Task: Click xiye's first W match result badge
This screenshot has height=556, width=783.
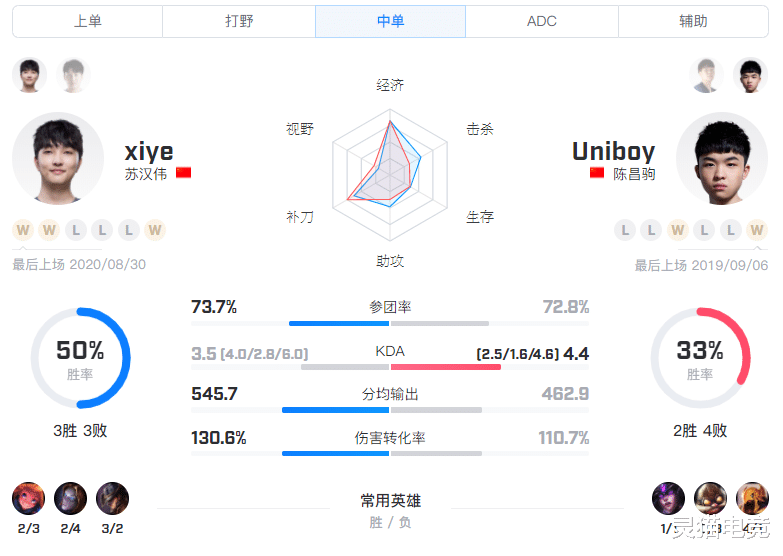Action: click(x=22, y=230)
